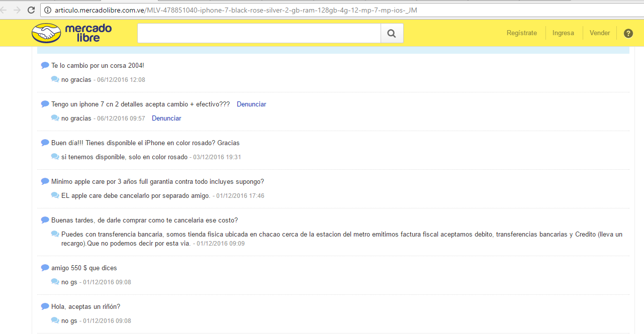Image resolution: width=644 pixels, height=334 pixels.
Task: Click question bubble beside 'Buen día!!!' question
Action: pos(45,143)
